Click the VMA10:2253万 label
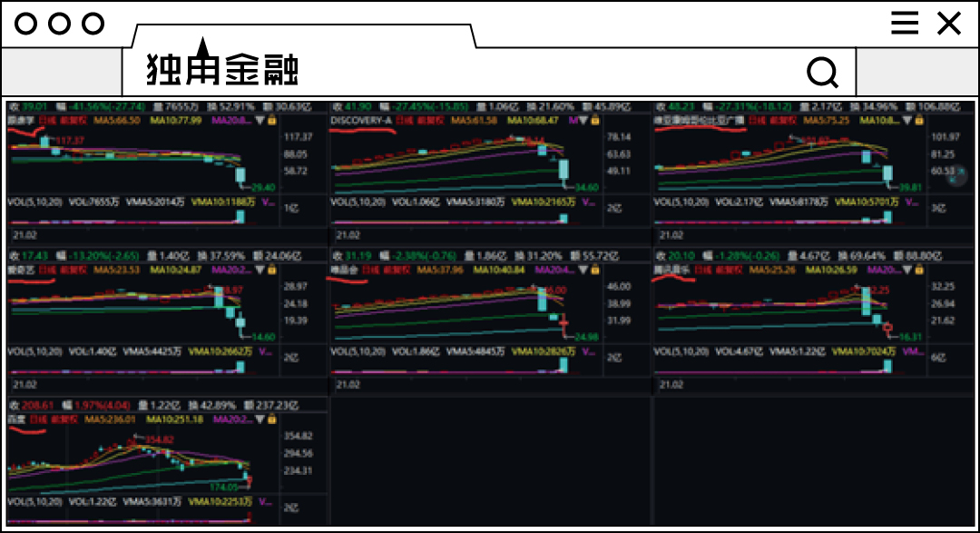Image resolution: width=980 pixels, height=533 pixels. (x=220, y=501)
